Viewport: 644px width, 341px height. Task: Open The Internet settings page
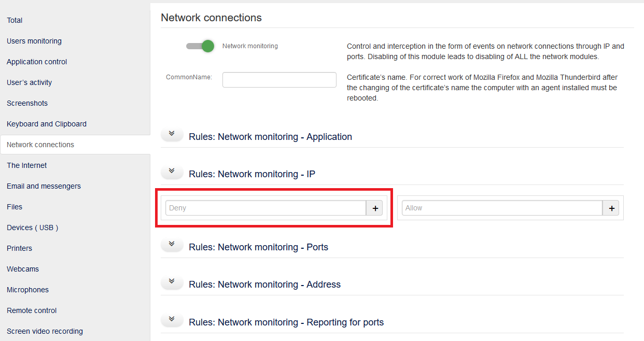(x=27, y=165)
